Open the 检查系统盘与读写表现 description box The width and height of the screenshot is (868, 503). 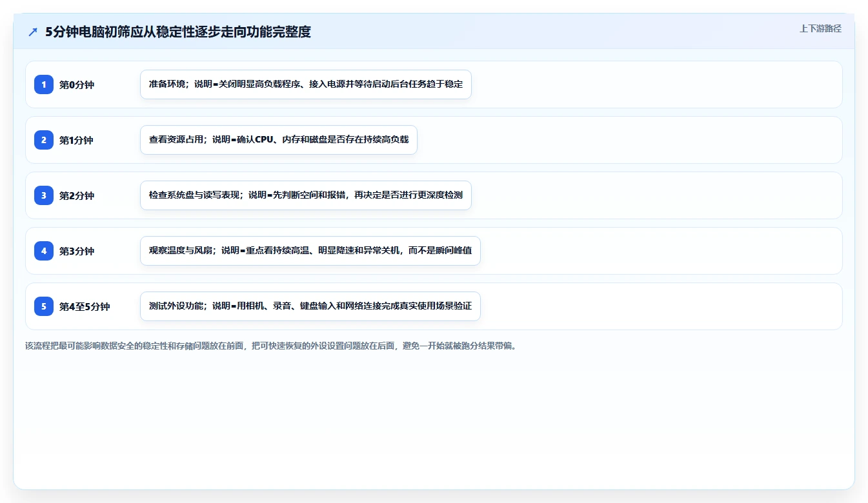click(x=306, y=195)
